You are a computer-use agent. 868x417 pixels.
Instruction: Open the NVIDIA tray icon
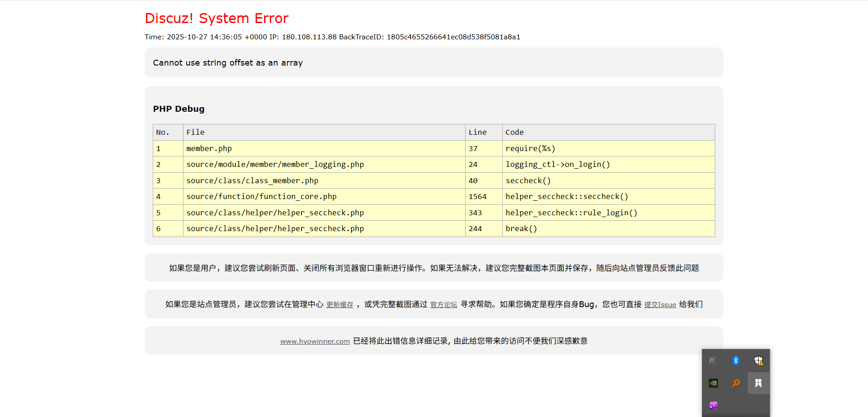pyautogui.click(x=713, y=383)
